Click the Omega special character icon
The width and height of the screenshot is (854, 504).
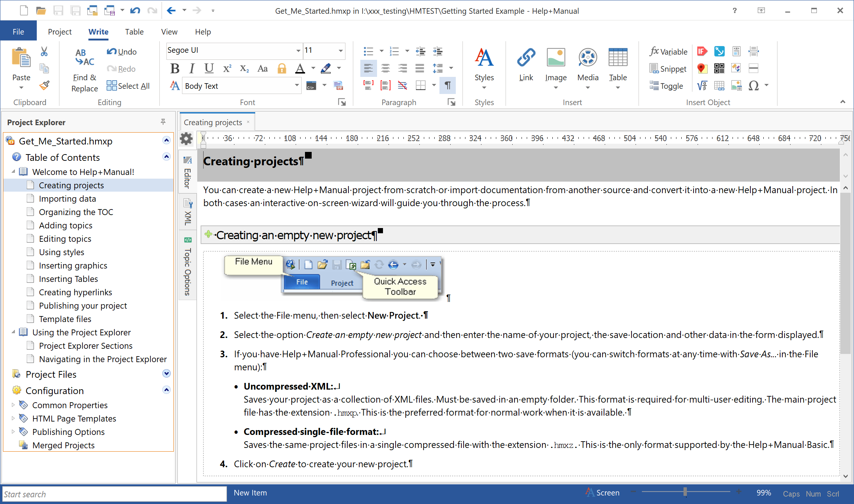(x=753, y=85)
